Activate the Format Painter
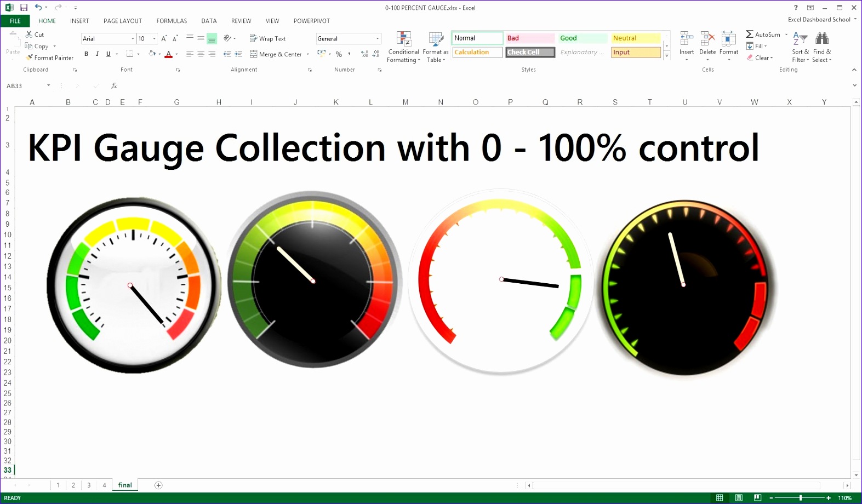This screenshot has width=862, height=504. click(49, 58)
